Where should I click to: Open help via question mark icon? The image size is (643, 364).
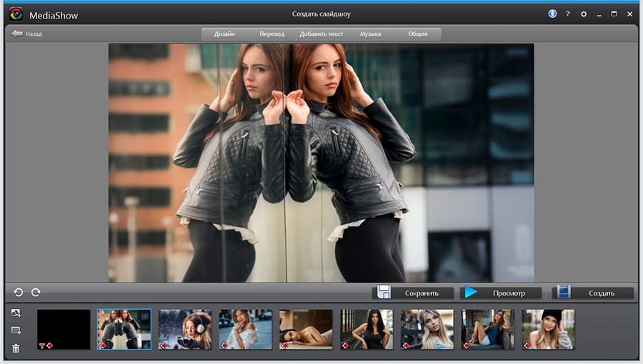coord(568,14)
